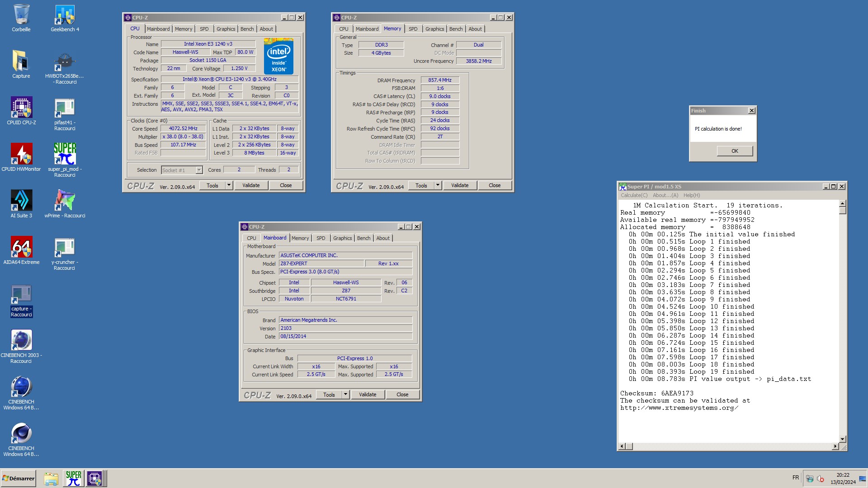Image resolution: width=868 pixels, height=488 pixels.
Task: Click the Checksum: 6AEA9173 line
Action: [656, 393]
